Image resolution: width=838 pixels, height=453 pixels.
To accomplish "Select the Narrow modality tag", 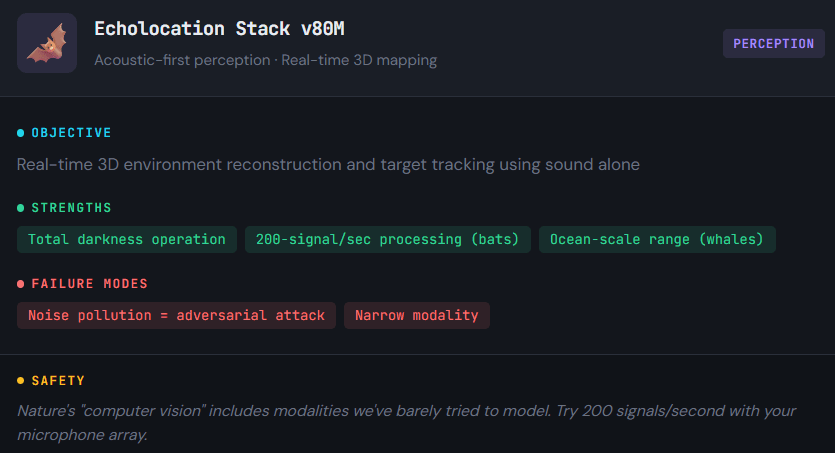I will tap(416, 315).
